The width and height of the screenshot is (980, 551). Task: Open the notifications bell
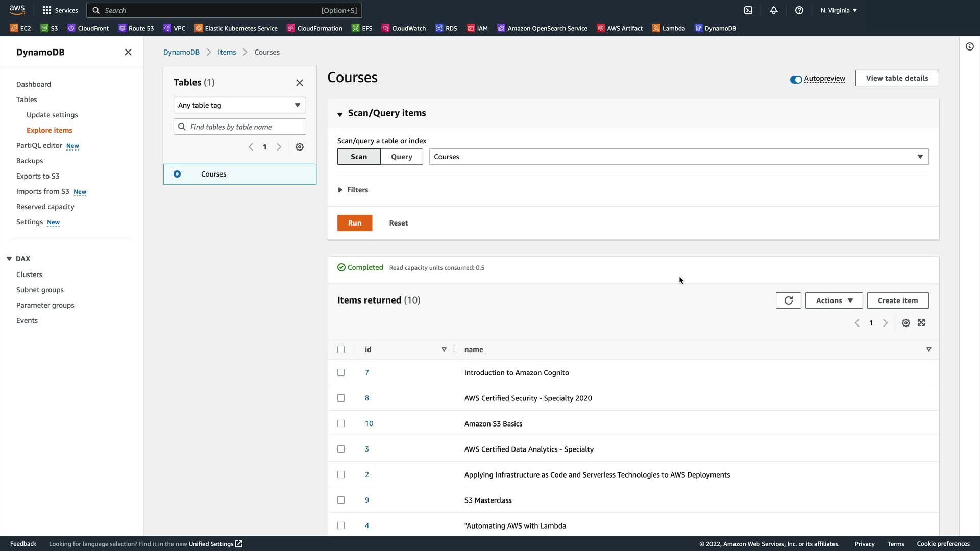pyautogui.click(x=774, y=10)
